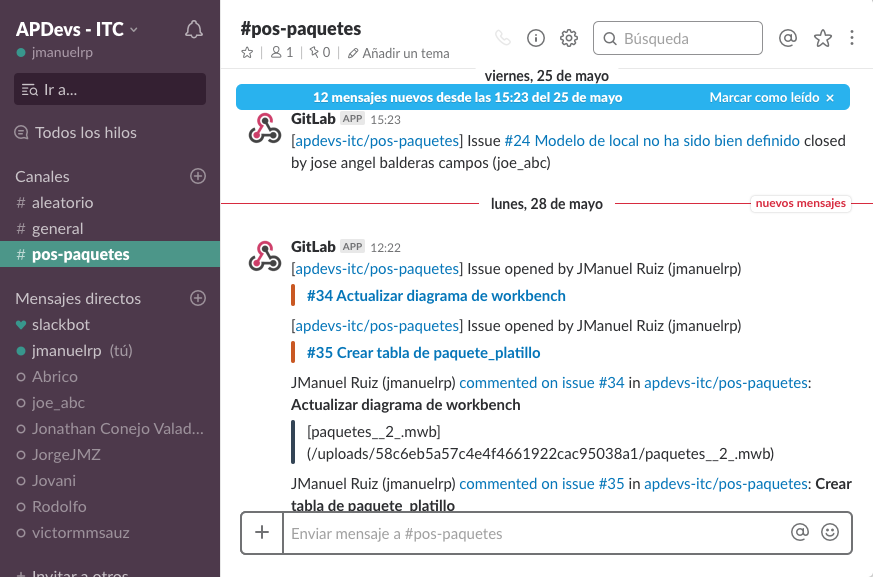Screen dimensions: 873x577
Task: Open the apdevs-itc/pos-paquetes link in the 15:23 message
Action: coord(377,141)
